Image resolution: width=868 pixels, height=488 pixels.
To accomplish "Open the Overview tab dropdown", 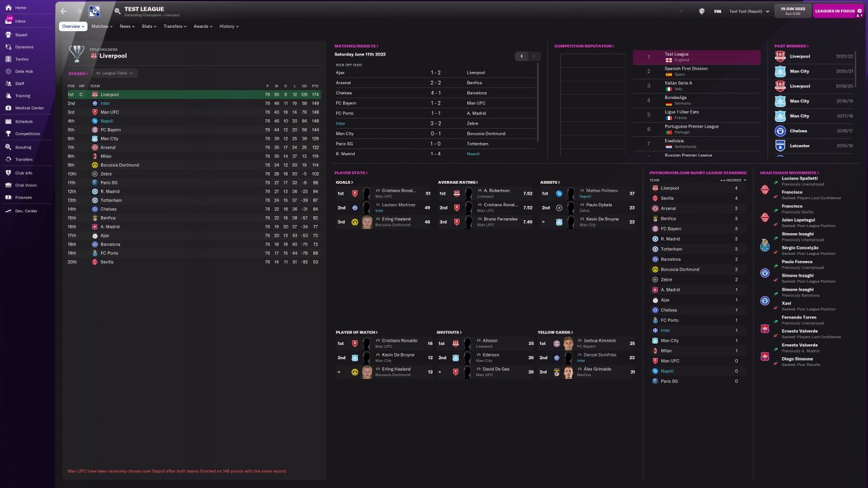I will (x=73, y=26).
